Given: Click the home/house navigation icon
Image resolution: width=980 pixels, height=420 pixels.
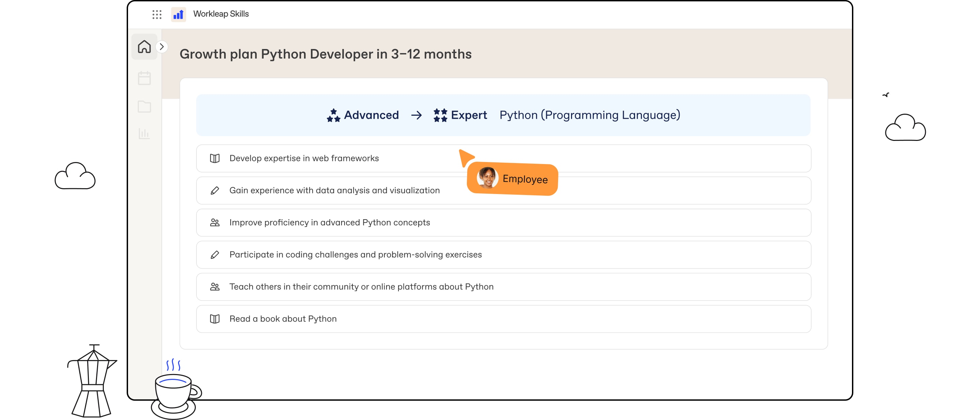Looking at the screenshot, I should pos(145,46).
